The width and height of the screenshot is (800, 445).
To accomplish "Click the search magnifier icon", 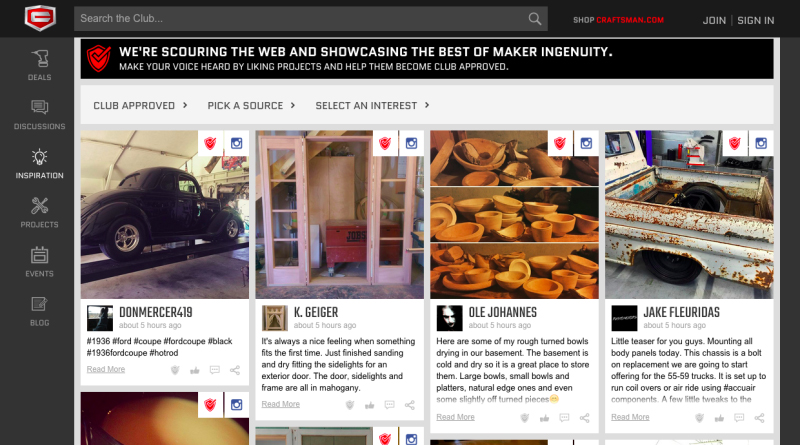I will click(535, 19).
